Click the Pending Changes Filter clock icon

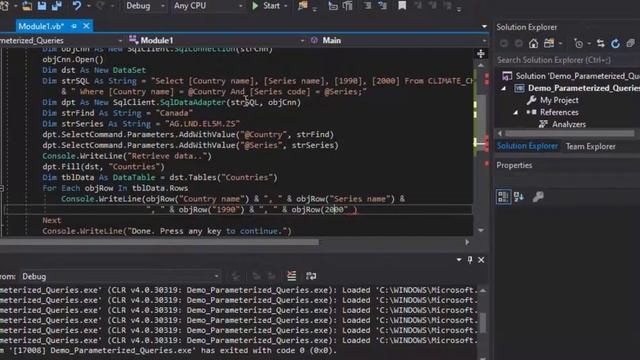click(x=578, y=43)
